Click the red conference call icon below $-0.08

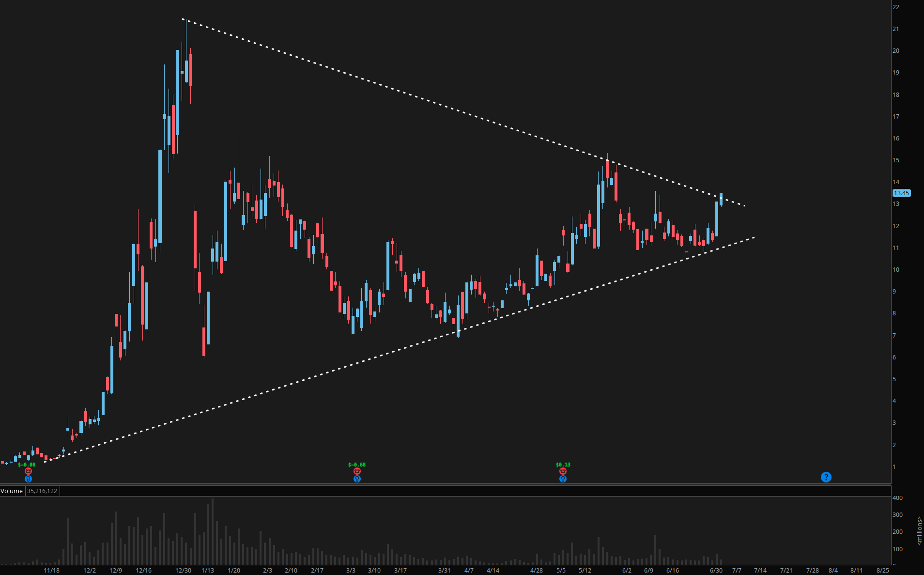point(28,471)
